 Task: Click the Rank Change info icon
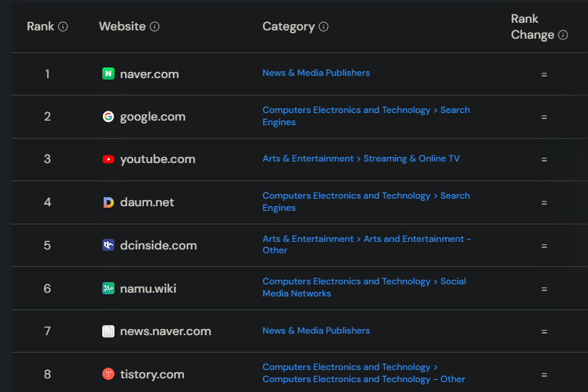point(563,35)
